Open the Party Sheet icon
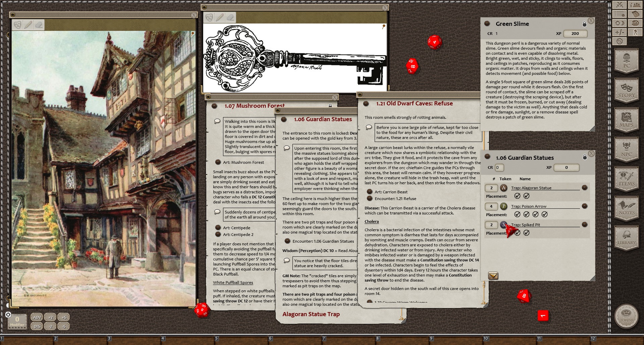 635,5
